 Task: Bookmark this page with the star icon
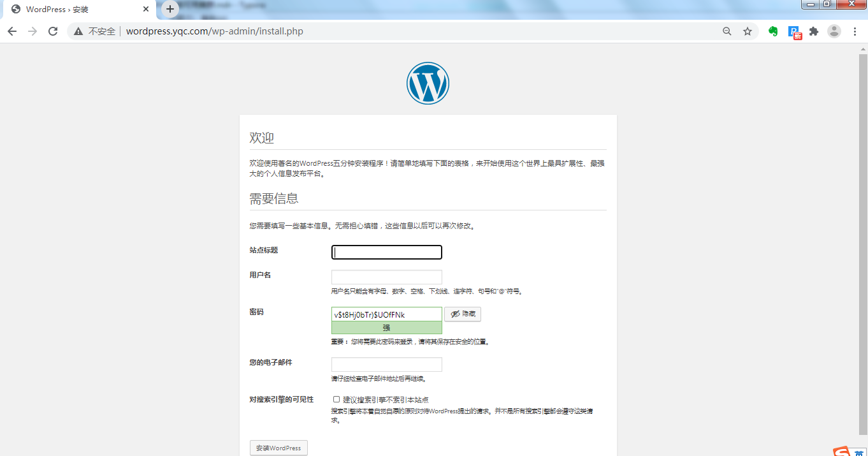[748, 31]
